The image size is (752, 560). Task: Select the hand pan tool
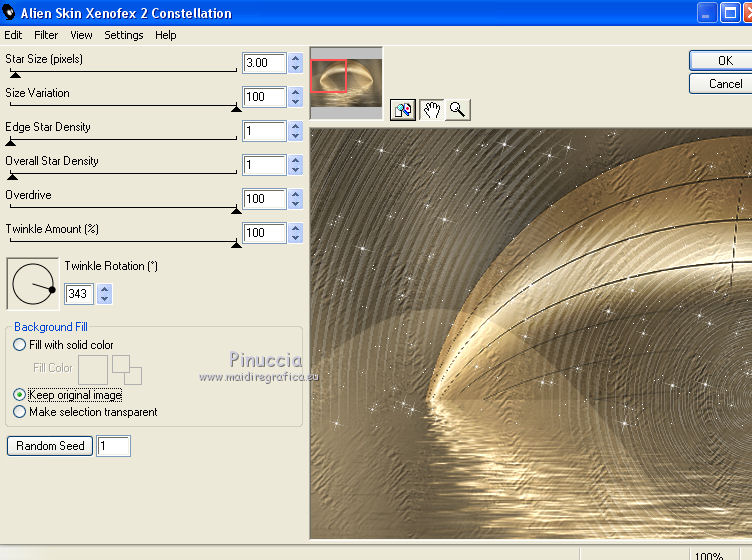click(432, 110)
